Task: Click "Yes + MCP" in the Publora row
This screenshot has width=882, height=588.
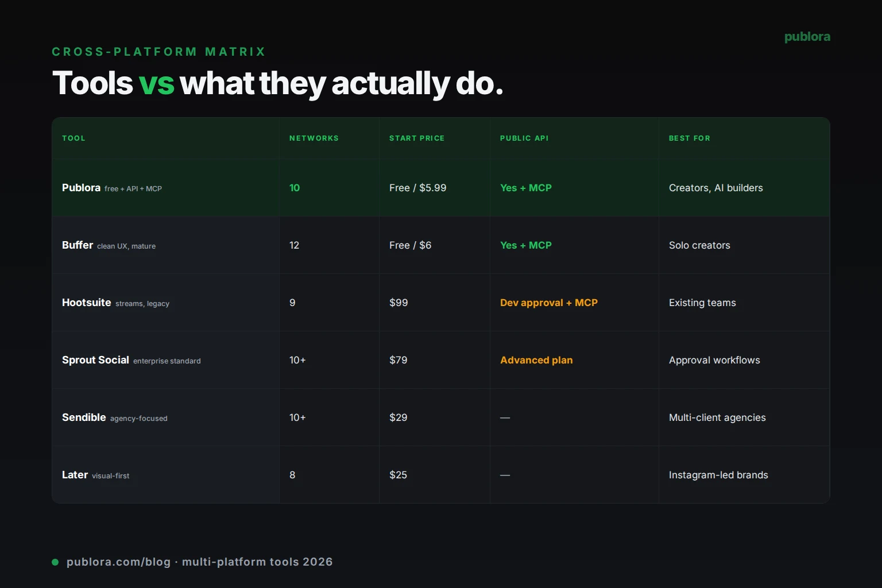Action: (526, 188)
